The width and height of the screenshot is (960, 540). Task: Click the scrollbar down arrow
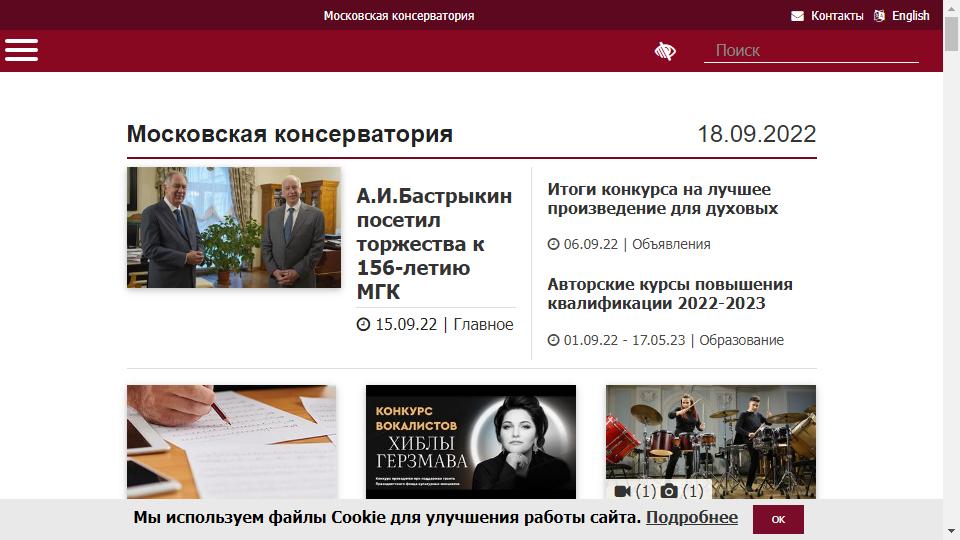coord(951,531)
